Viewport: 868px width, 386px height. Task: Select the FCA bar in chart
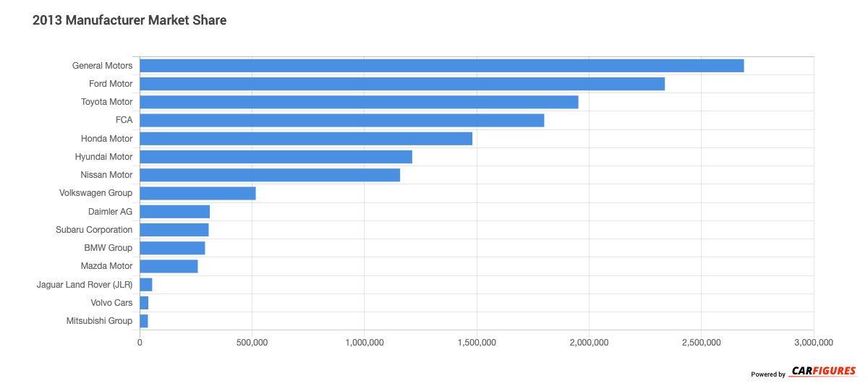341,120
